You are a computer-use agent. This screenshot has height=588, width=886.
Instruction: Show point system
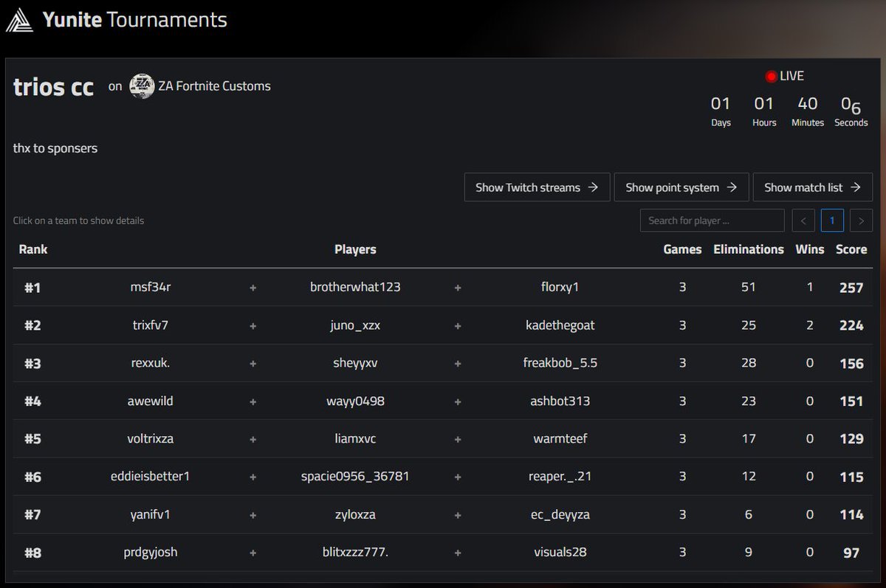[681, 187]
